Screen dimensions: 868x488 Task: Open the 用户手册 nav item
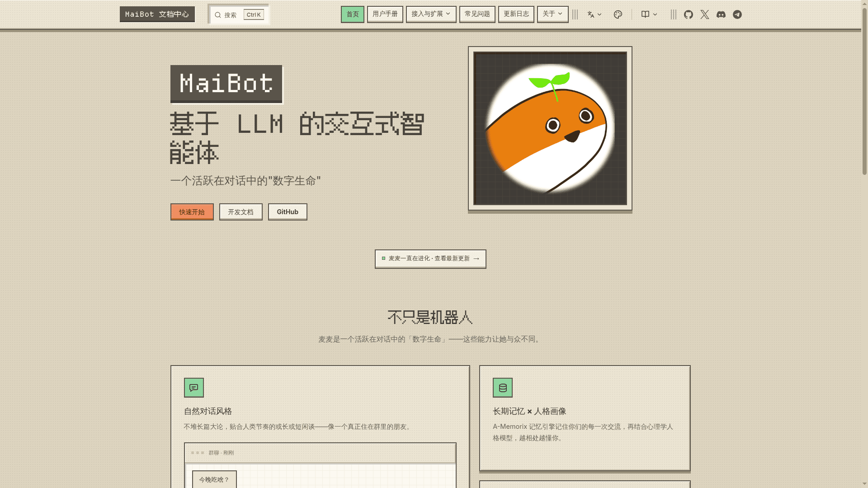click(x=385, y=14)
